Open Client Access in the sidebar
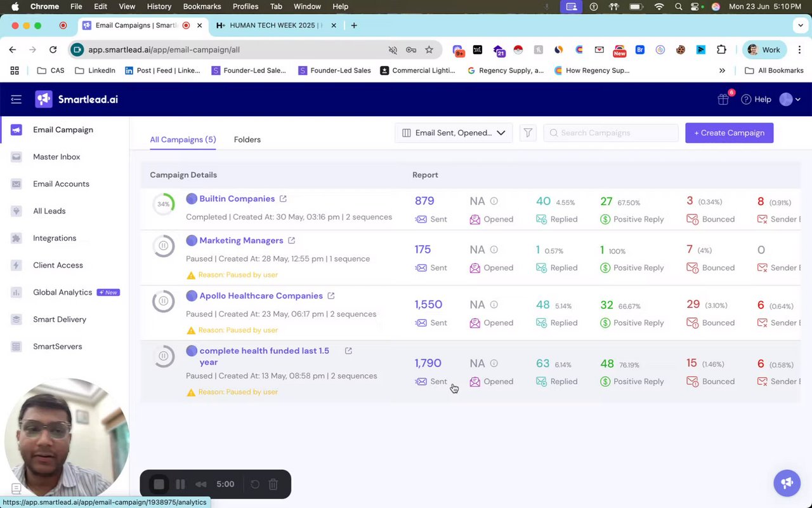This screenshot has width=812, height=508. (58, 265)
